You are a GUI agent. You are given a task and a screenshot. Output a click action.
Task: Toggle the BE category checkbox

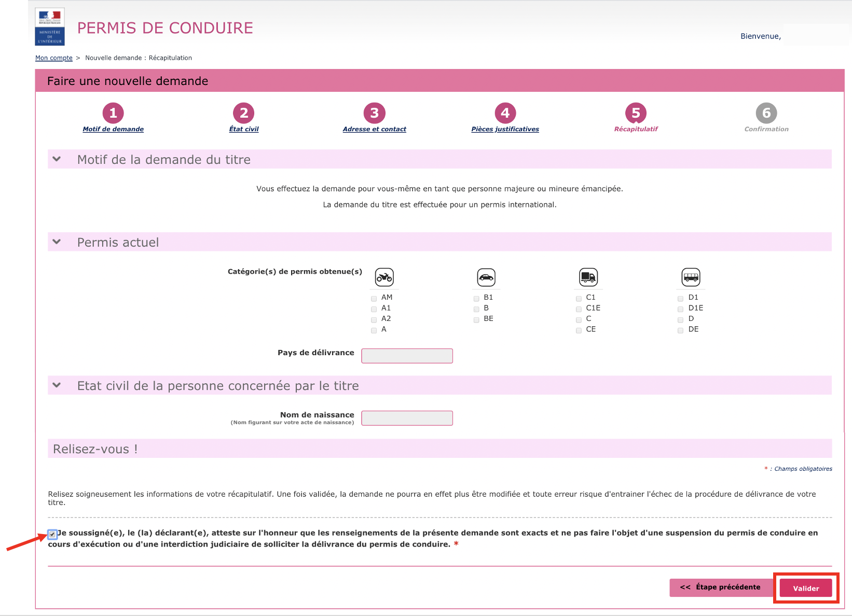[476, 320]
